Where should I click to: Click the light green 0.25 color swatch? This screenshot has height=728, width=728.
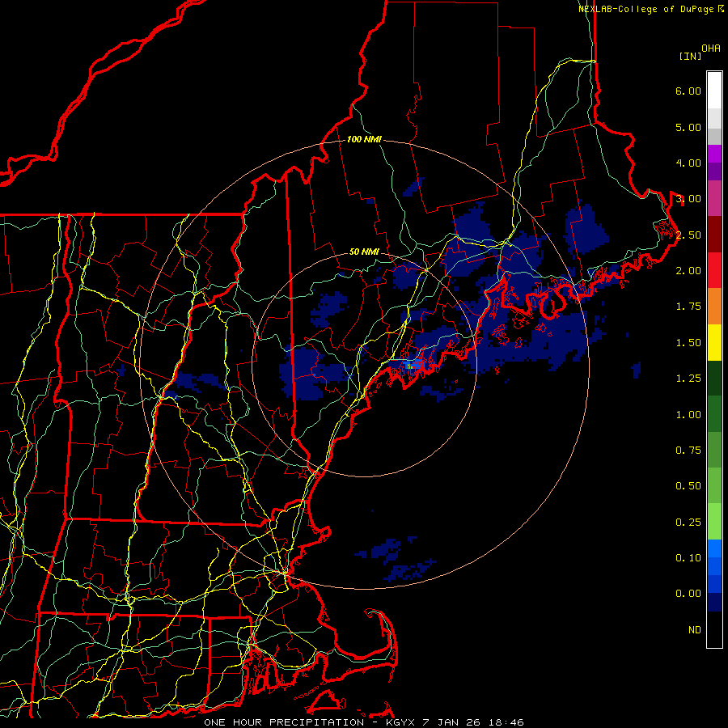[714, 522]
